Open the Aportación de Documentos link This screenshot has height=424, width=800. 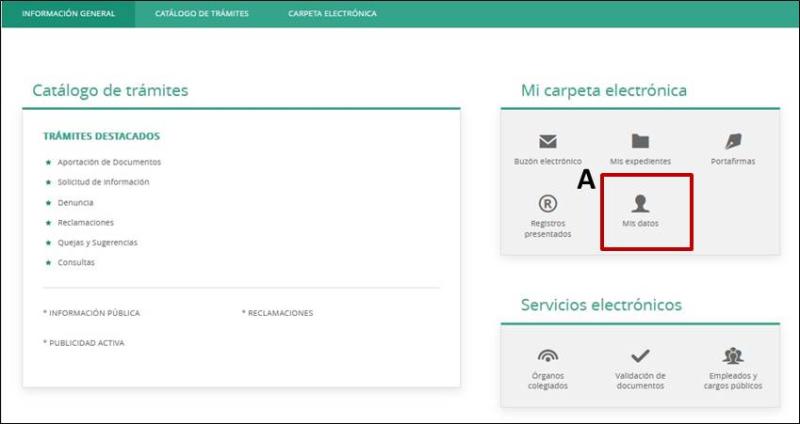109,162
